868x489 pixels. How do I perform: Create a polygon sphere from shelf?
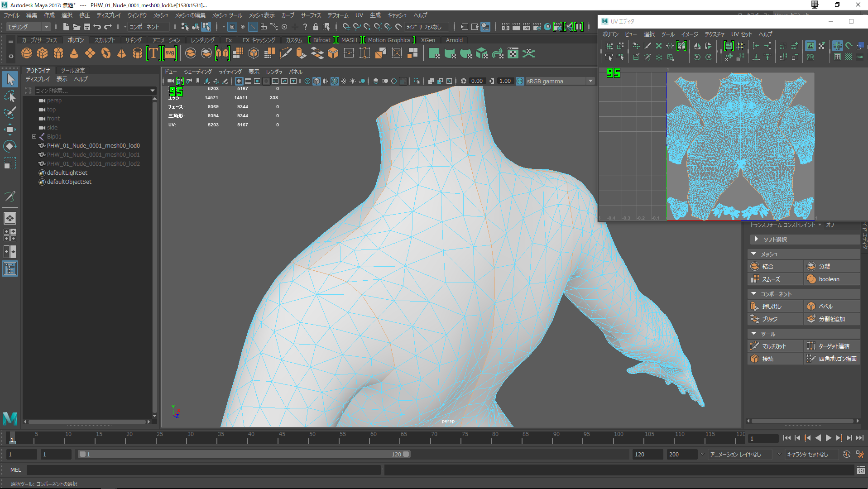point(27,53)
